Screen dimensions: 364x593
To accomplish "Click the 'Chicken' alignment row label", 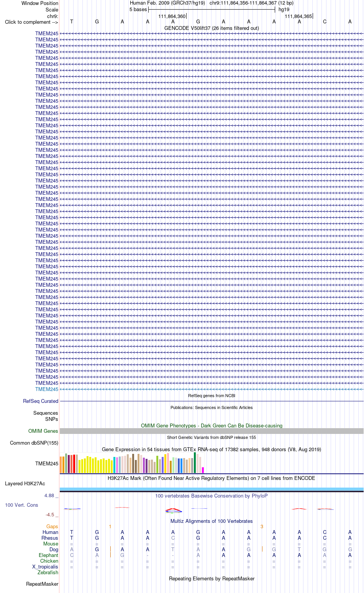I will (x=49, y=561).
